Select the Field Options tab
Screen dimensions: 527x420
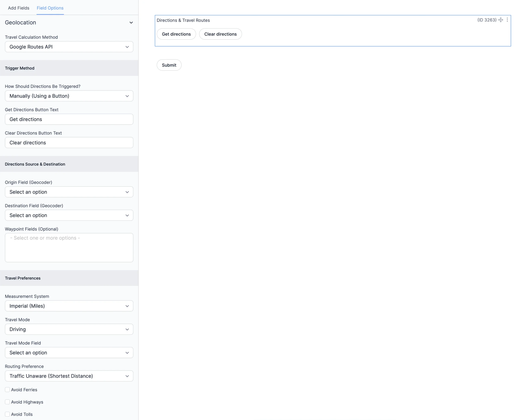coord(50,8)
